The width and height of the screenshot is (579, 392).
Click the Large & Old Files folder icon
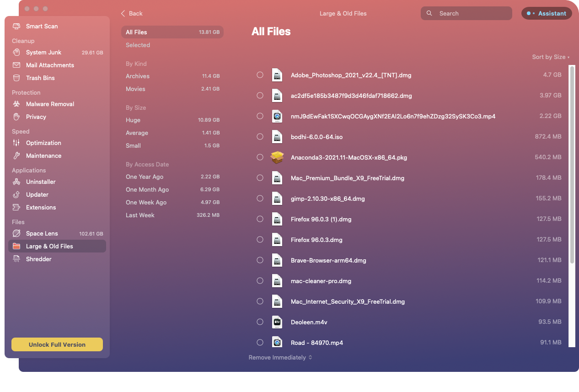[16, 247]
